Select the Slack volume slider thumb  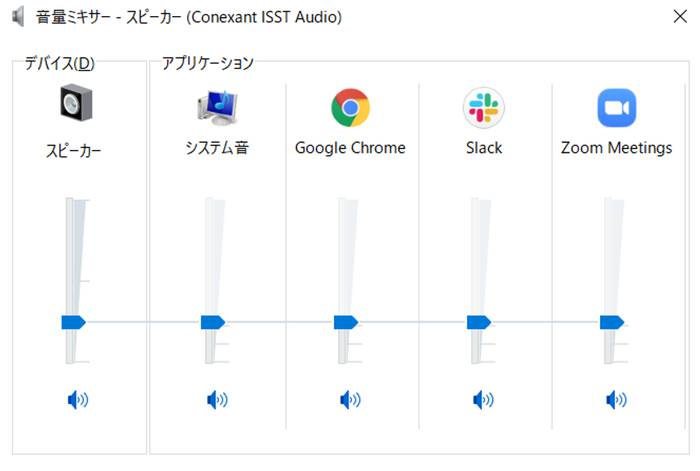(479, 322)
